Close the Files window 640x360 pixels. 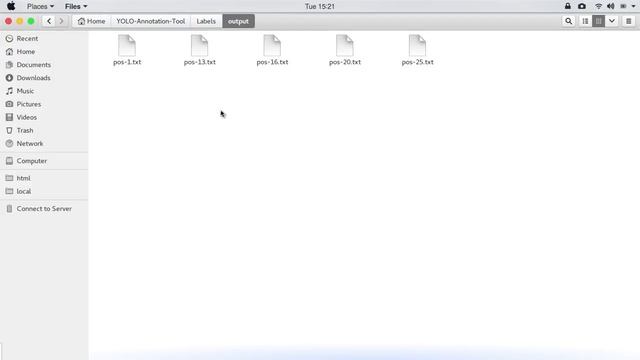(9, 21)
